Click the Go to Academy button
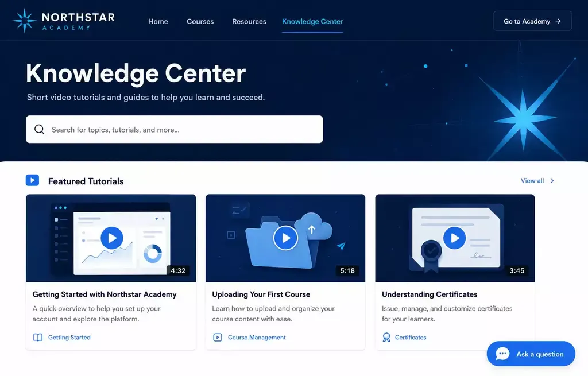Screen dimensions: 588x376 pos(532,21)
